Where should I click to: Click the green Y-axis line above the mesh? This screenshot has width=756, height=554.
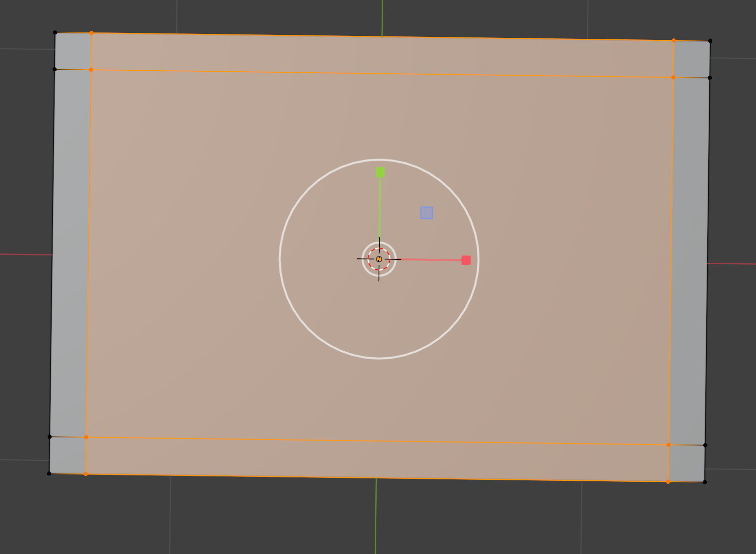coord(382,17)
